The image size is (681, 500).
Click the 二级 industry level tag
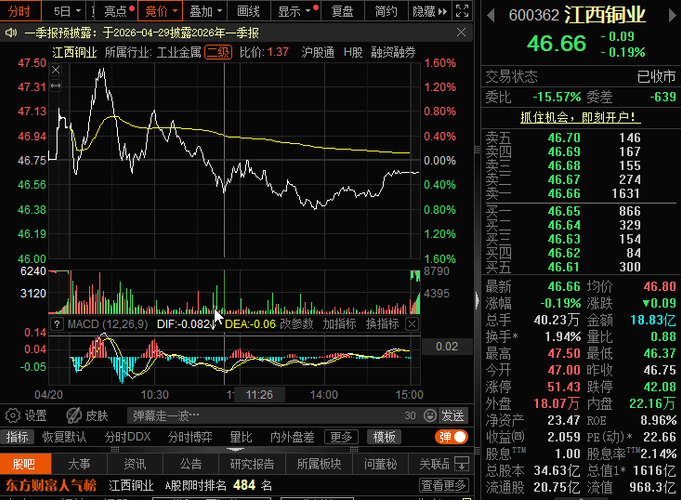tap(218, 53)
